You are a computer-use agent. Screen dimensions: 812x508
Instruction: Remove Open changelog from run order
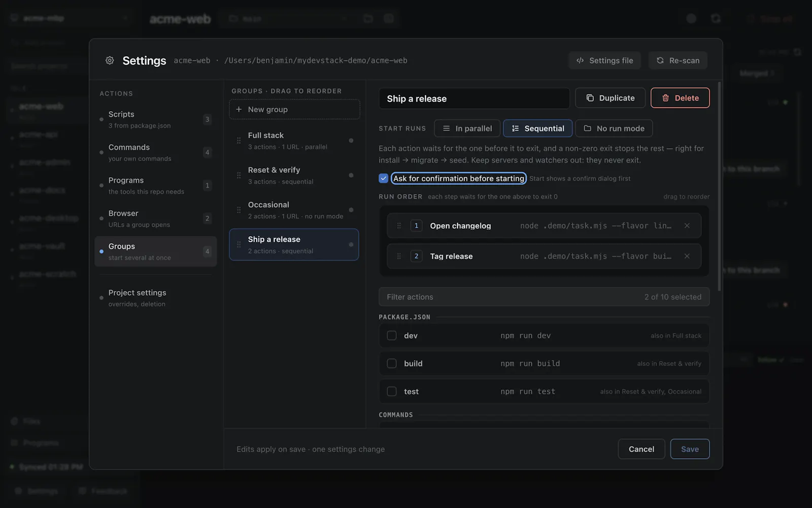[687, 226]
